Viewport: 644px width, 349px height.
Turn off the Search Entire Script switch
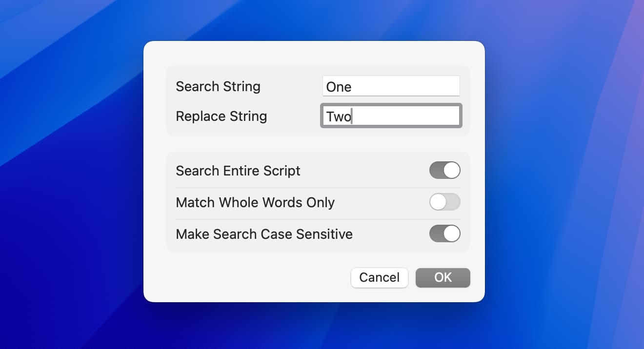click(x=444, y=171)
